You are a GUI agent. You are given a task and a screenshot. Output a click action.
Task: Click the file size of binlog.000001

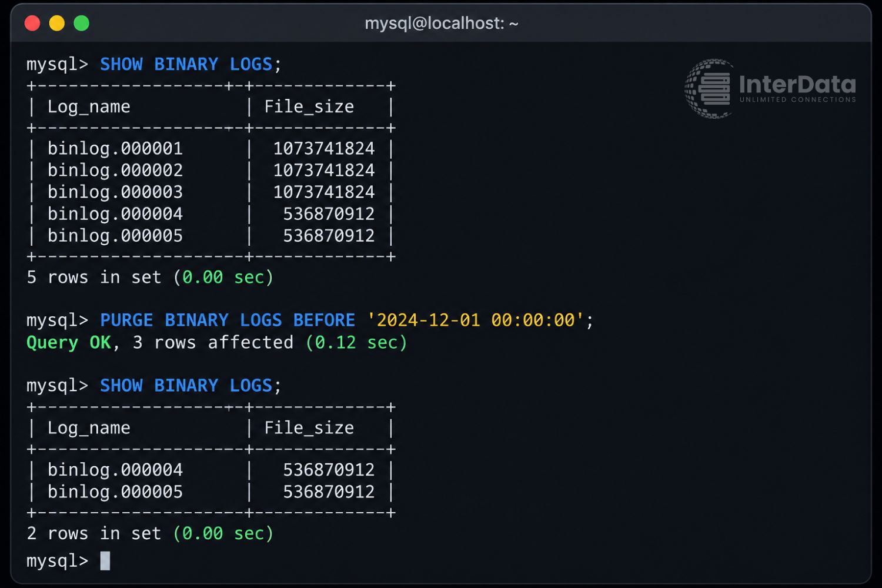click(x=324, y=149)
